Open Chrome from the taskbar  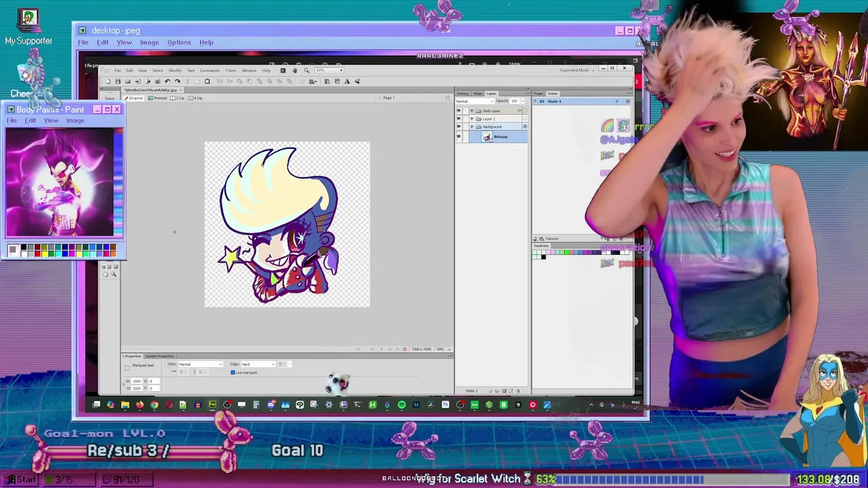click(154, 405)
